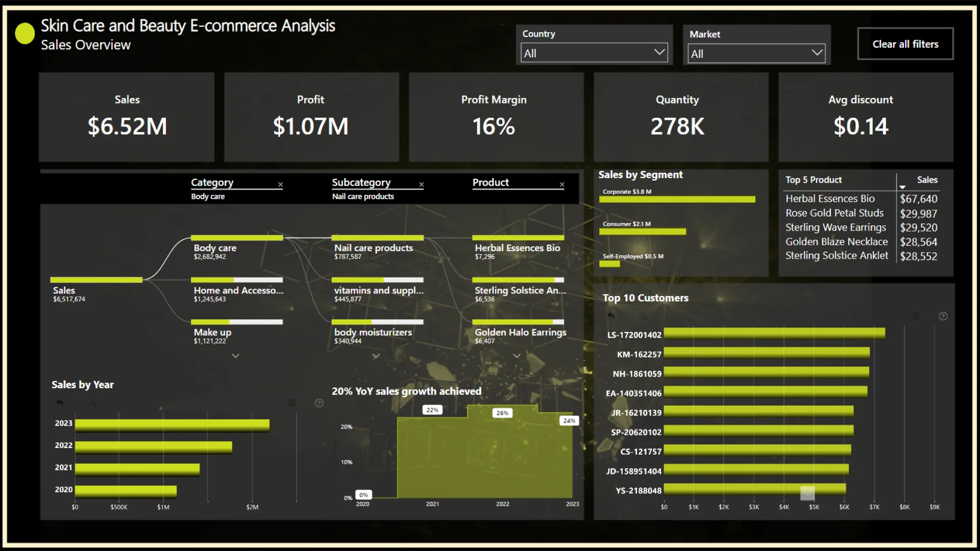Remove the Category level with its X icon
This screenshot has width=980, height=551.
pos(280,185)
